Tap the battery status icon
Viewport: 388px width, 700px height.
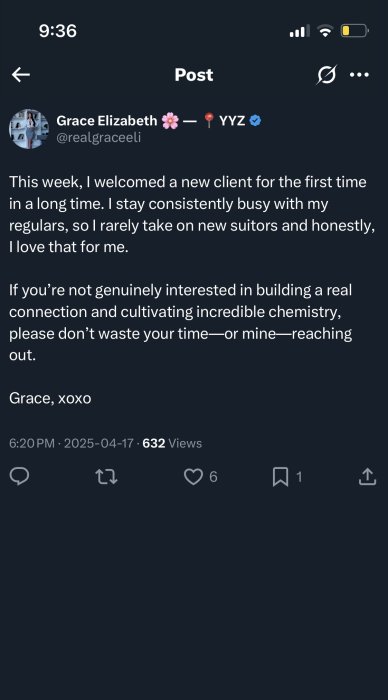(355, 31)
